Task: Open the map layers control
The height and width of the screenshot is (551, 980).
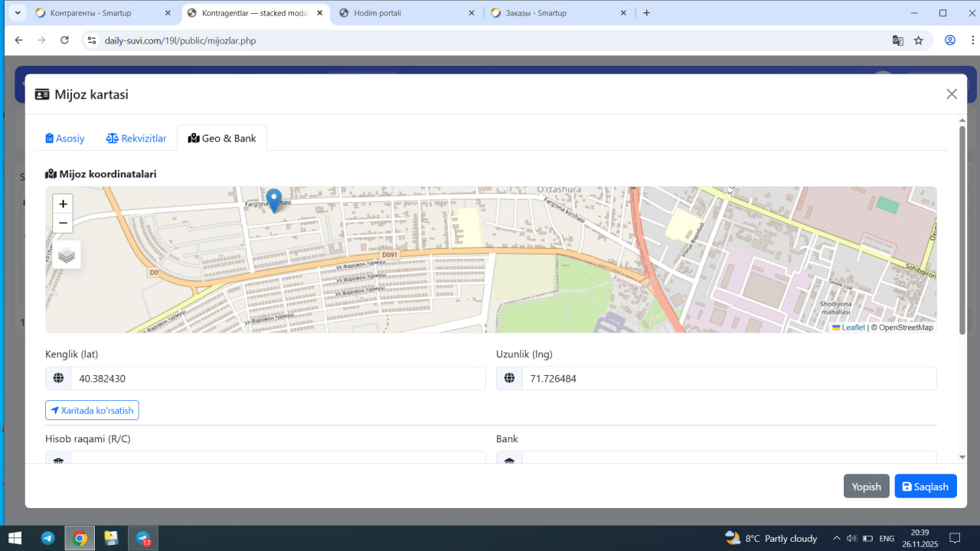Action: (67, 255)
